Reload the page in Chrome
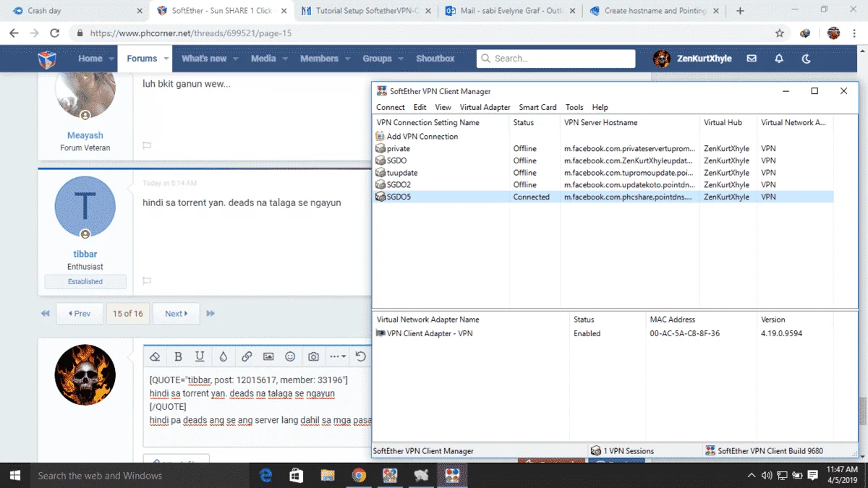Screen dimensions: 868x488 pyautogui.click(x=54, y=33)
